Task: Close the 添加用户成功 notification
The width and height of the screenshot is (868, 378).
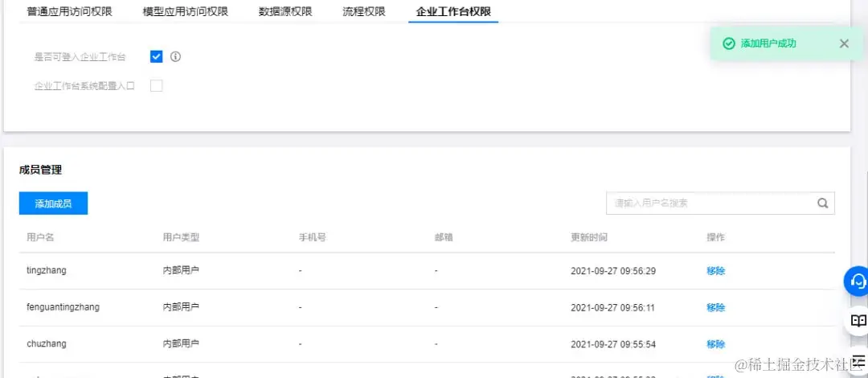Action: (844, 43)
